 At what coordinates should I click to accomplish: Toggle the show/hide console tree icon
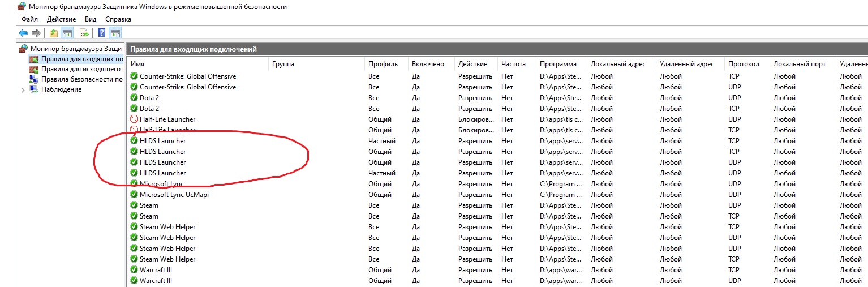(67, 33)
